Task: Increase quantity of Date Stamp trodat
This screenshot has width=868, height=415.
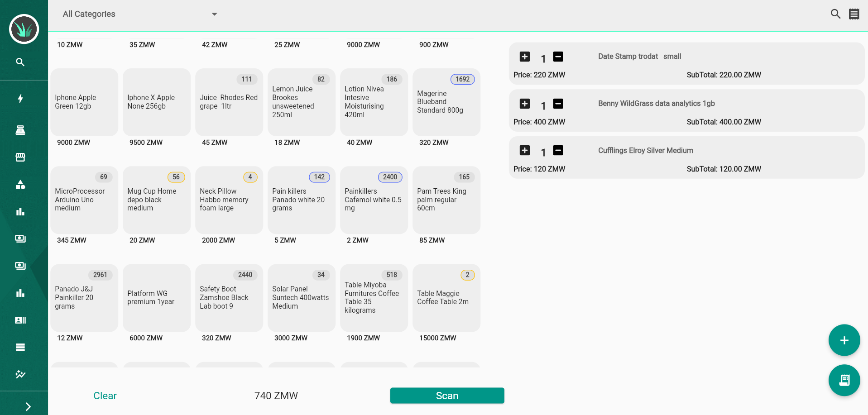Action: 525,57
